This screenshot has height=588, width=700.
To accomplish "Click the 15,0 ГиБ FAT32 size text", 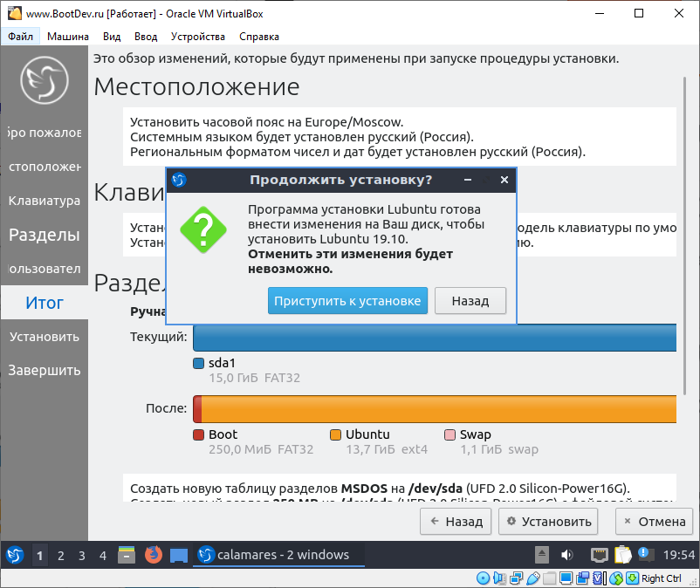I will coord(255,378).
